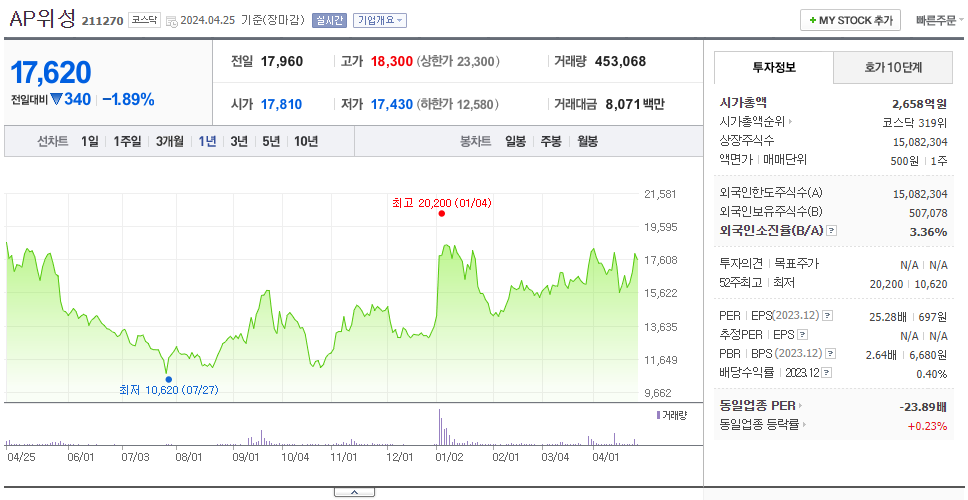Select the 1주일 line chart period

coord(127,141)
